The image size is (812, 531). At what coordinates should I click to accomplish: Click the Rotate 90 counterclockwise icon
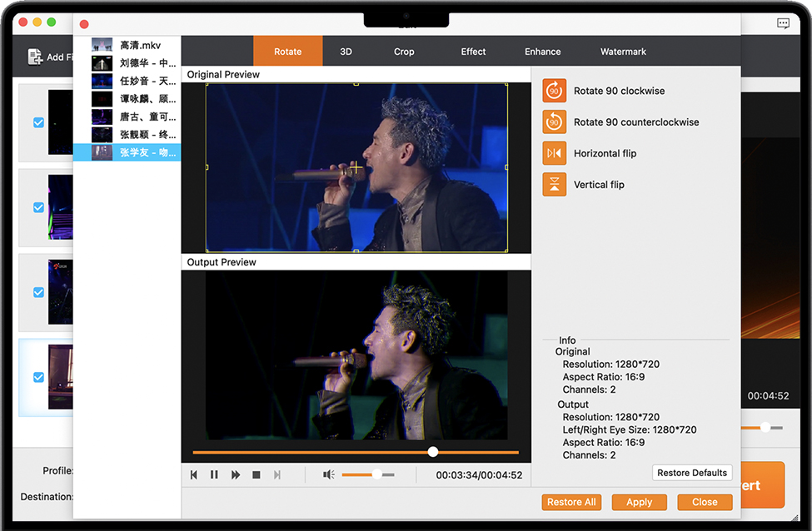[554, 122]
